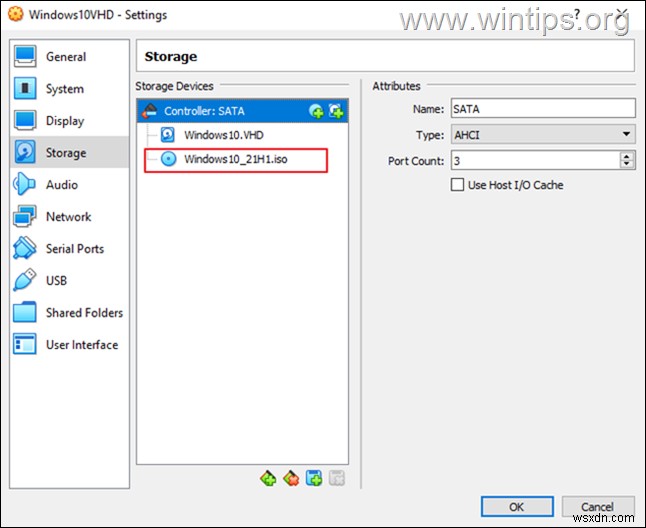Select the Windows10_21H1.iso optical entry
This screenshot has width=646, height=528.
[x=242, y=159]
